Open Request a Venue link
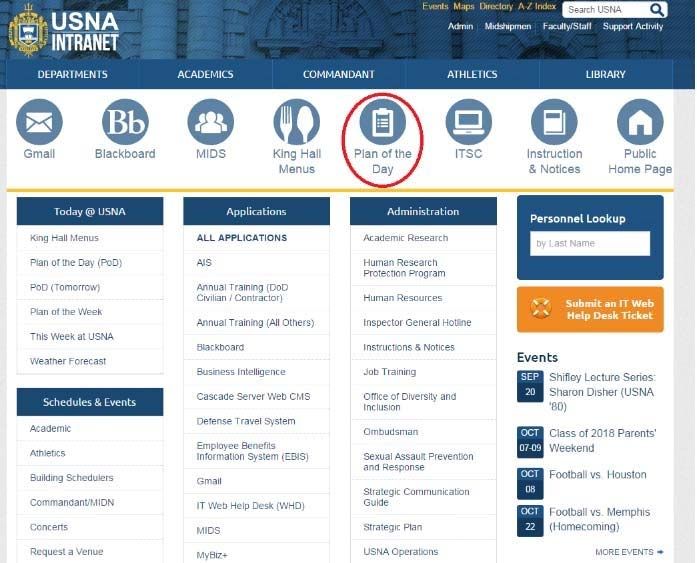This screenshot has width=697, height=563. click(67, 551)
